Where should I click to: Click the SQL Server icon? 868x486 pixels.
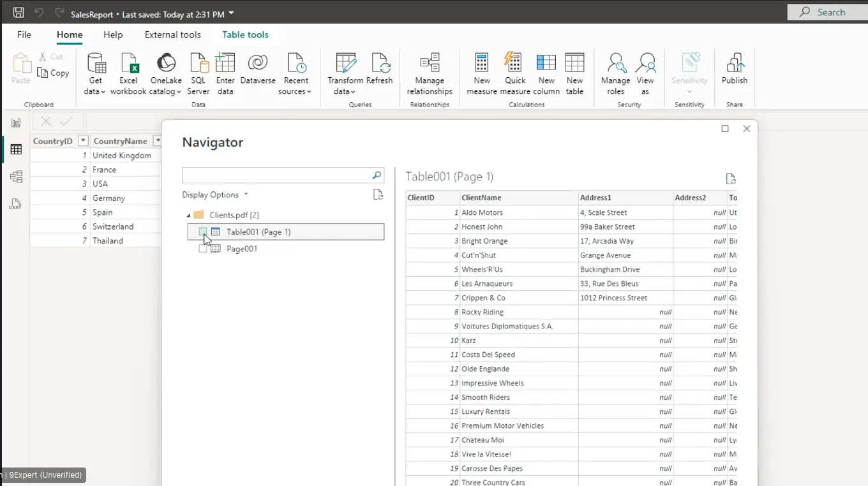pyautogui.click(x=198, y=63)
